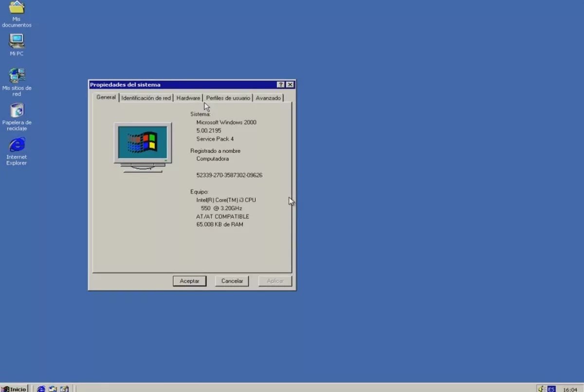This screenshot has height=392, width=584.
Task: Click the Computadora owner name
Action: click(212, 159)
